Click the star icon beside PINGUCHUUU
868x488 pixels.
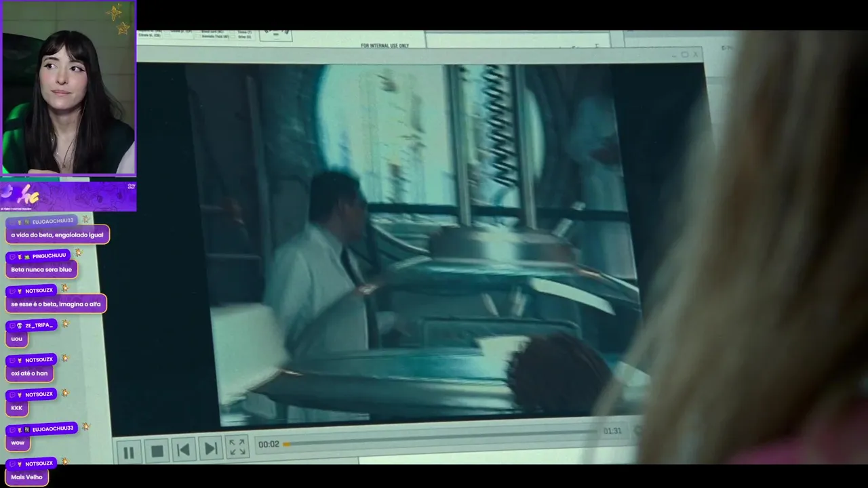tap(78, 253)
